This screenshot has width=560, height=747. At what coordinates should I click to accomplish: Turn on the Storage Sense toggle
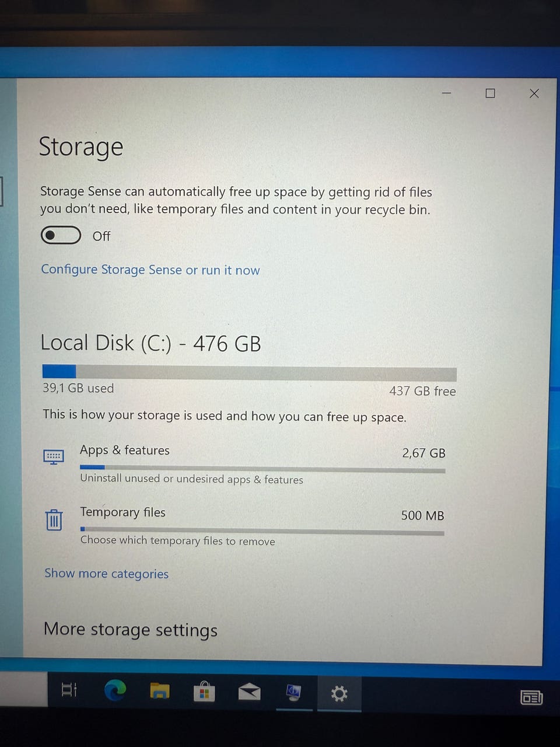61,235
